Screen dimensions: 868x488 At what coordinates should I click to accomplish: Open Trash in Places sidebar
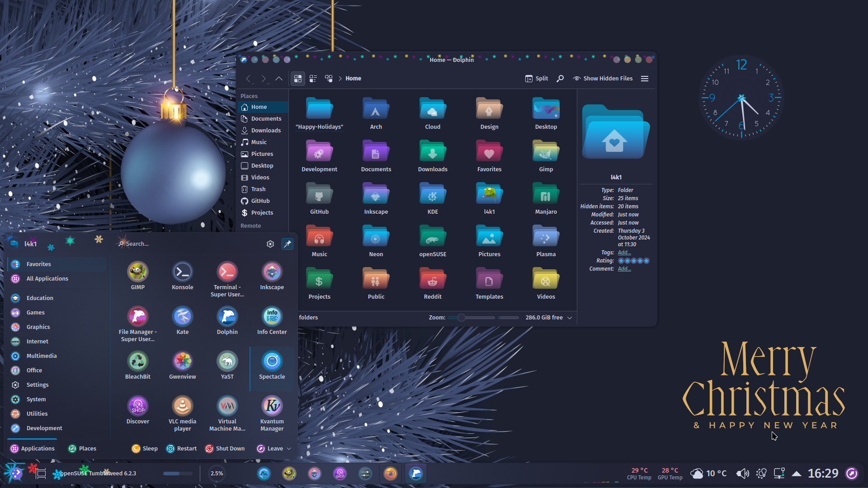(263, 189)
